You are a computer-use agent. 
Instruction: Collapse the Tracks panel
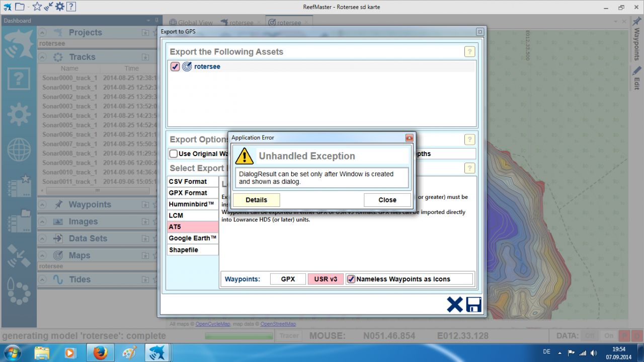tap(43, 57)
